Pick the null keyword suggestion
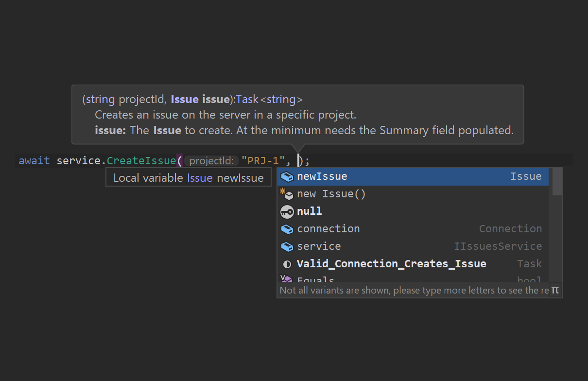The image size is (588, 381). point(309,211)
